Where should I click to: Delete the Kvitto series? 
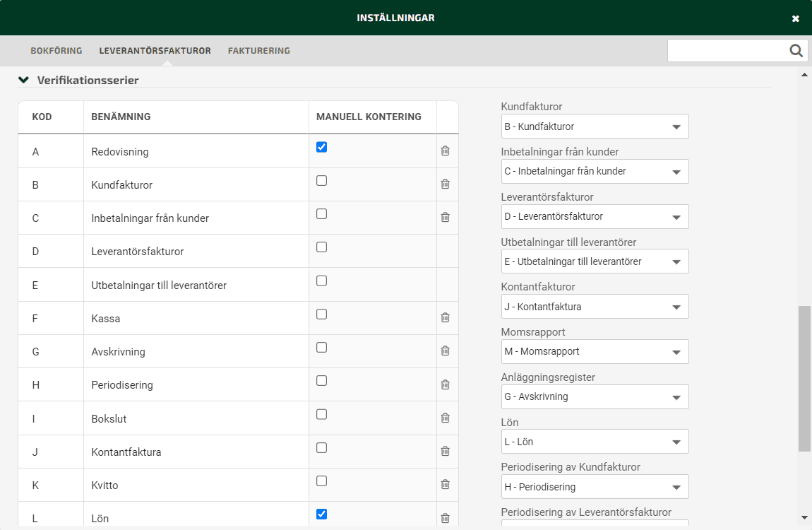point(445,484)
